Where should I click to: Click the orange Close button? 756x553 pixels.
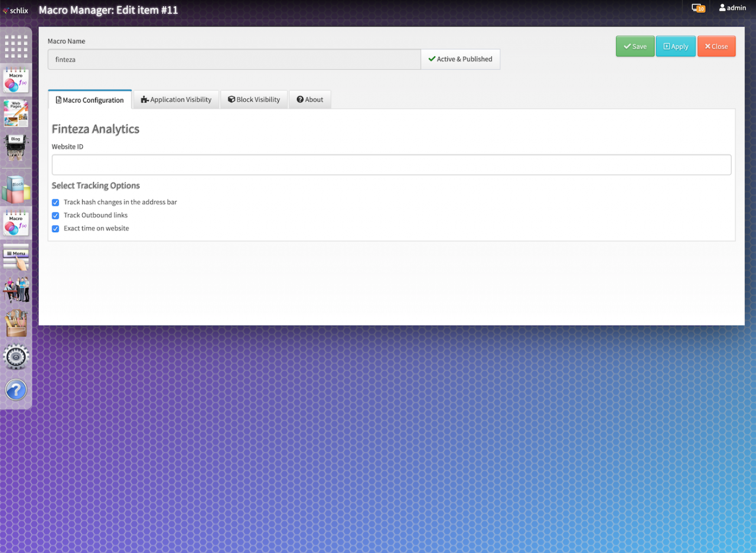click(716, 46)
